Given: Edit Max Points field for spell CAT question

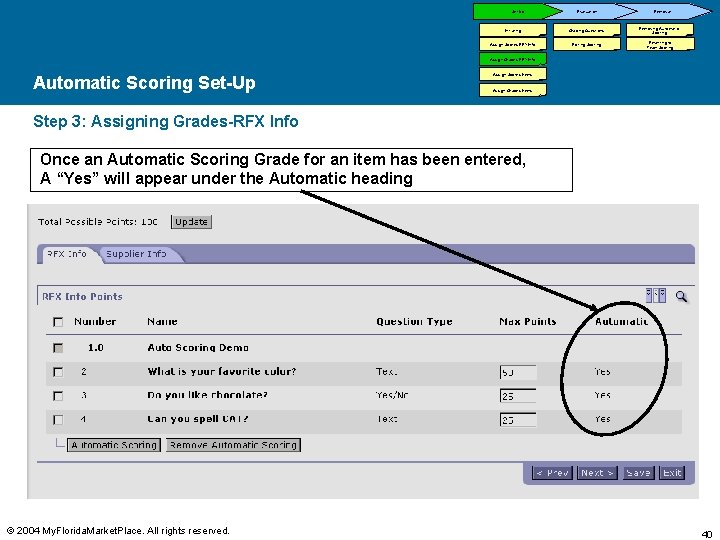Looking at the screenshot, I should 518,420.
